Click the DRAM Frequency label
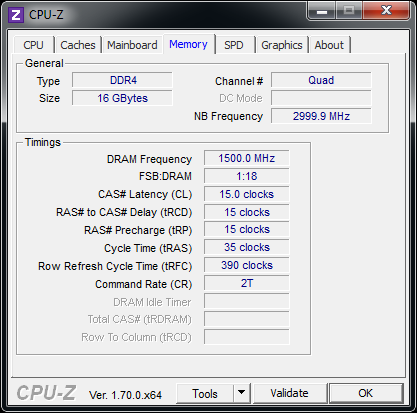This screenshot has height=413, width=417. coord(149,159)
